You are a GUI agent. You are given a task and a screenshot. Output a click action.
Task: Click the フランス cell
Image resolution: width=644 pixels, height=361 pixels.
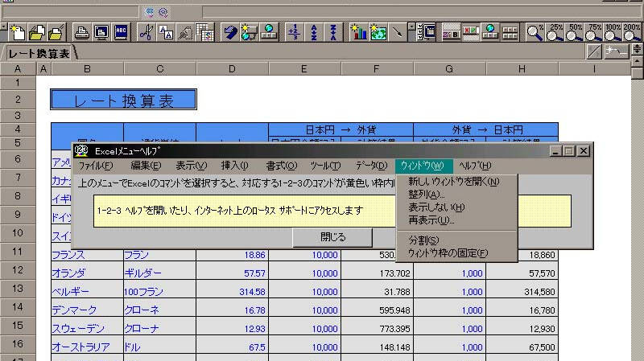[x=87, y=255]
